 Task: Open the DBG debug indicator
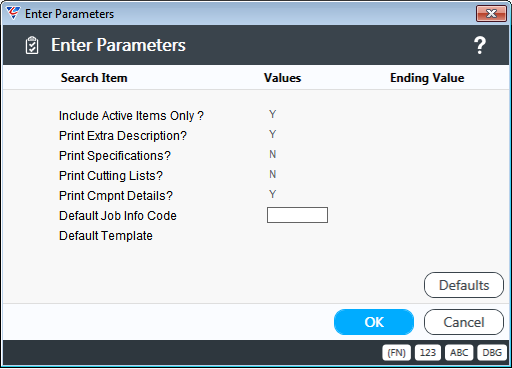(492, 353)
